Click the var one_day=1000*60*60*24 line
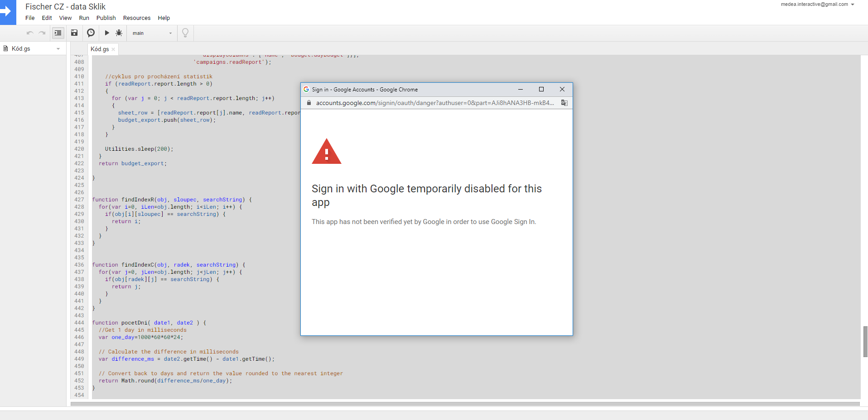The image size is (868, 420). (x=141, y=337)
